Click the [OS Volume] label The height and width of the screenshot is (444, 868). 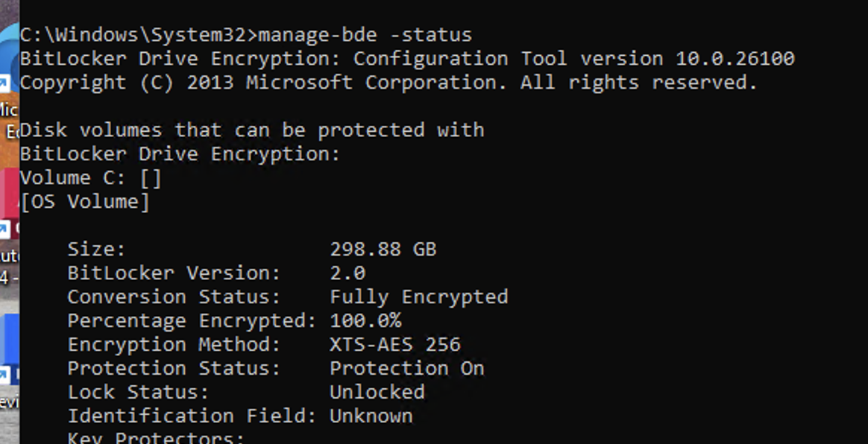85,202
